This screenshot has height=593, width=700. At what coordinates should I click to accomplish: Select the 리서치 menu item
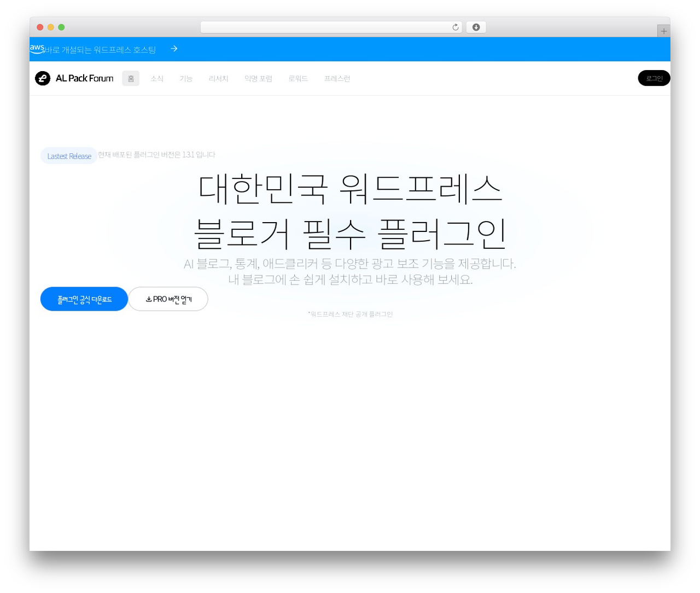coord(218,78)
